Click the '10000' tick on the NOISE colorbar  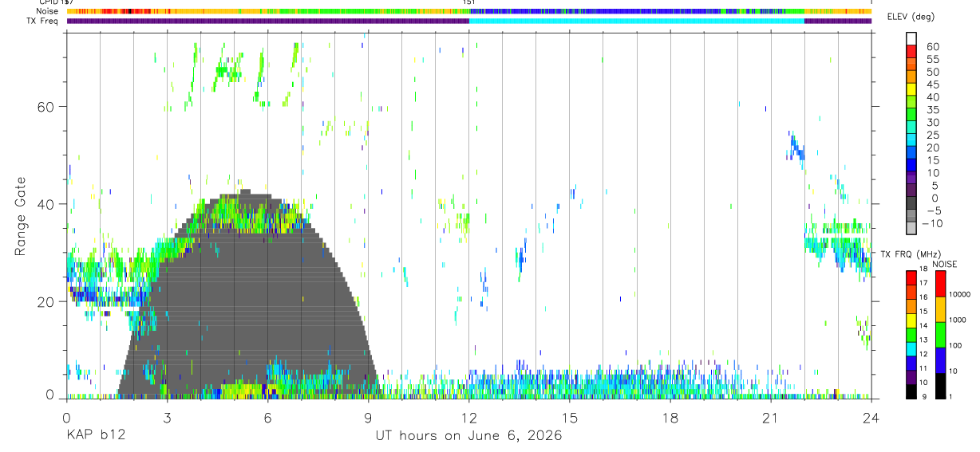point(958,294)
